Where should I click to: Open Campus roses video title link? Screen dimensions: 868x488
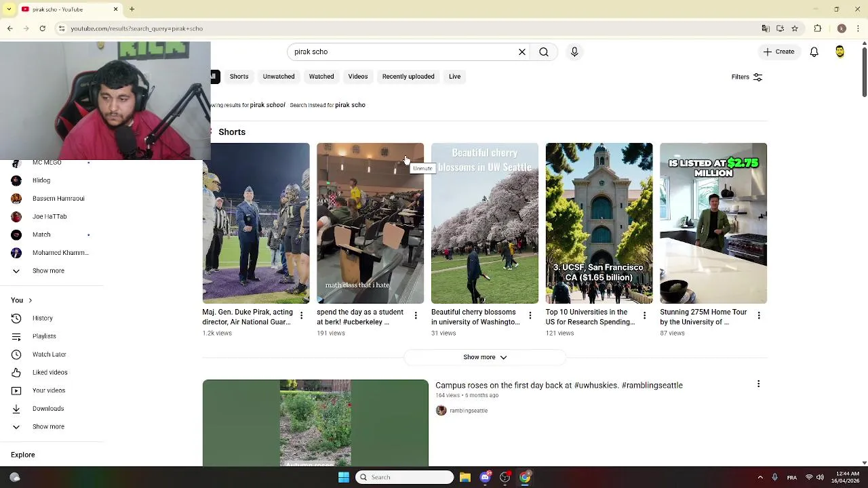click(559, 385)
